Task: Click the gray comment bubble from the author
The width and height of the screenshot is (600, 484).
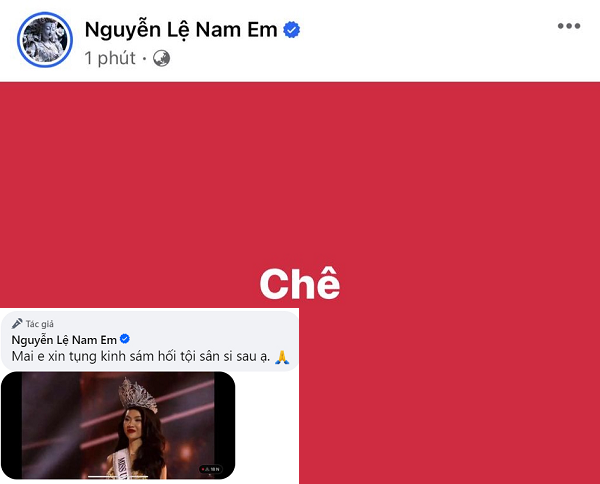Action: [x=150, y=341]
